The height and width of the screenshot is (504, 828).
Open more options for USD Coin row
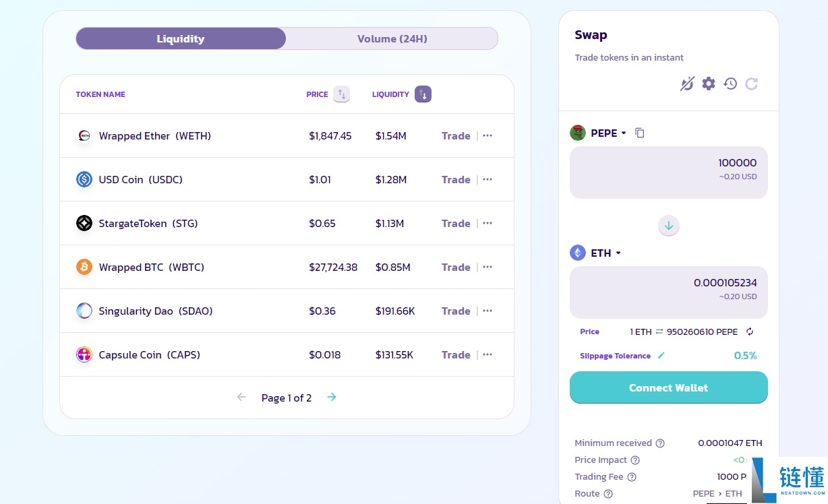(x=487, y=179)
